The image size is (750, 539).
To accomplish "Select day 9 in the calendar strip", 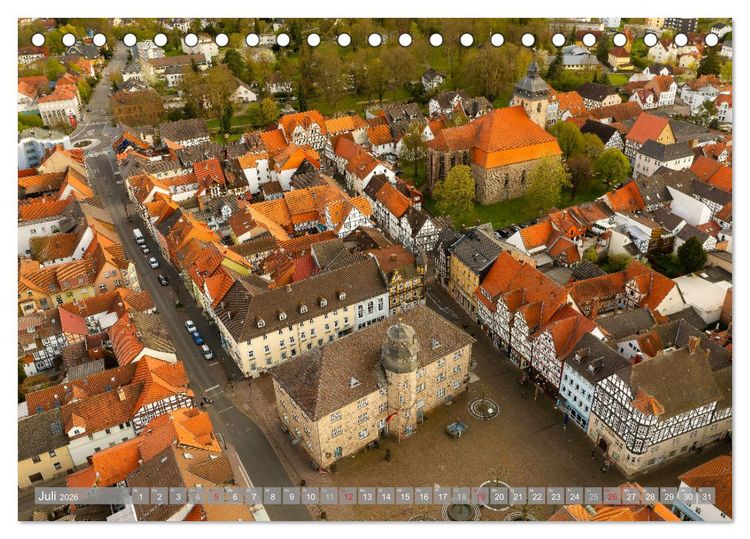I will click(x=291, y=496).
